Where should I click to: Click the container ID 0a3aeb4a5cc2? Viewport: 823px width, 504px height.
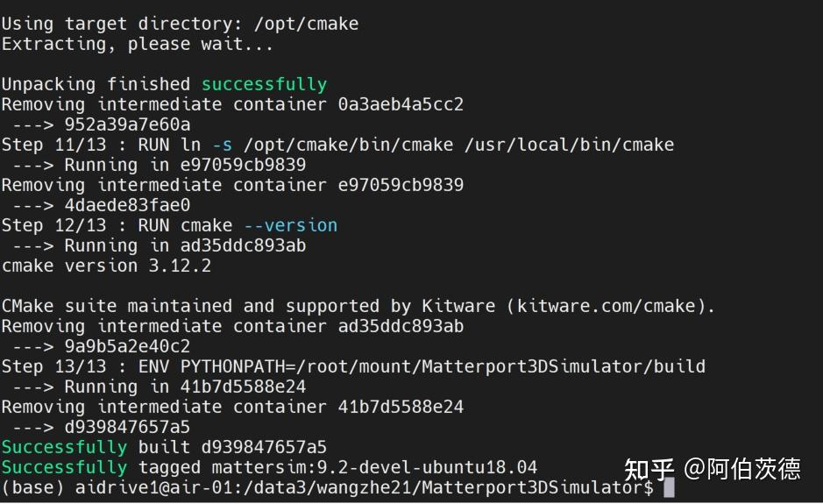point(401,104)
